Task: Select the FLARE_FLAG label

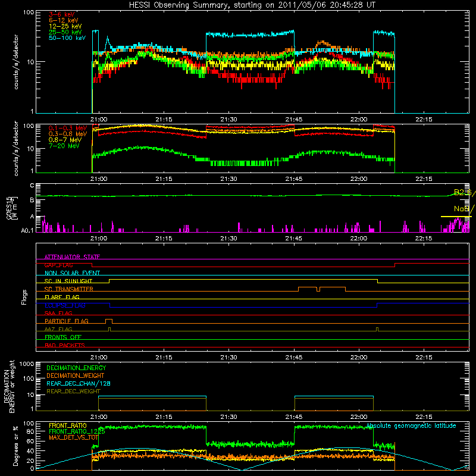Action: click(x=62, y=297)
